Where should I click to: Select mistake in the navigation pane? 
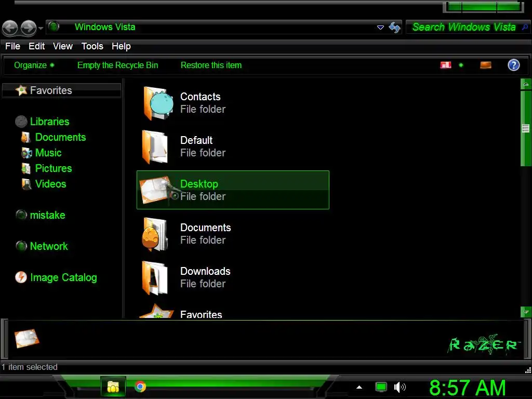click(47, 215)
